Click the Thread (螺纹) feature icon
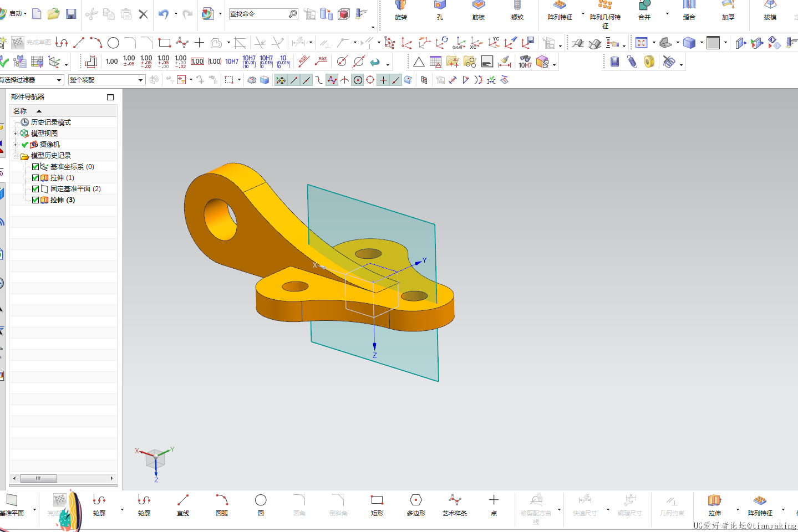 pyautogui.click(x=517, y=10)
